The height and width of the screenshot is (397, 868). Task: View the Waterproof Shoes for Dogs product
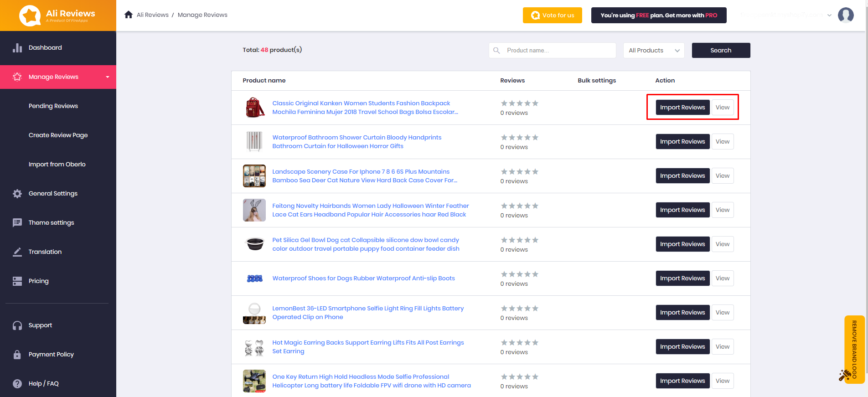pos(722,278)
